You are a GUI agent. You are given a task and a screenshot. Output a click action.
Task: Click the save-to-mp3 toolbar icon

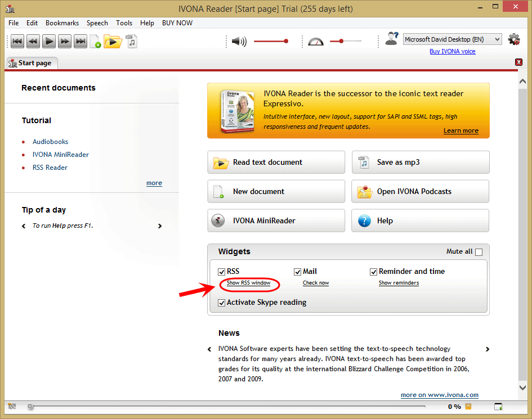coord(132,42)
